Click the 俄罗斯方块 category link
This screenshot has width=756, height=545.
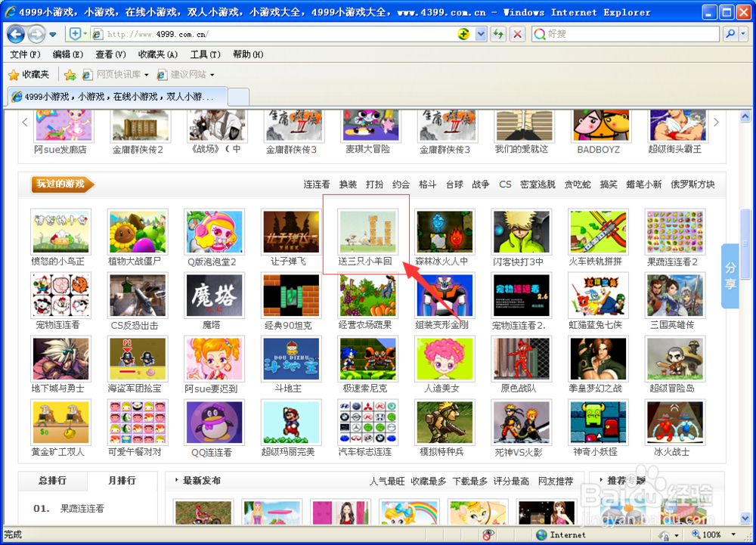tap(692, 184)
